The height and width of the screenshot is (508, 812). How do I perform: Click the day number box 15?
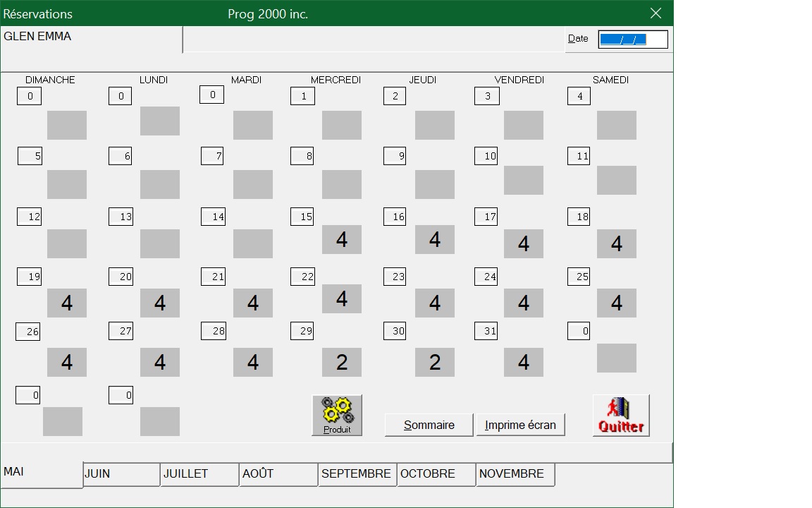click(303, 217)
